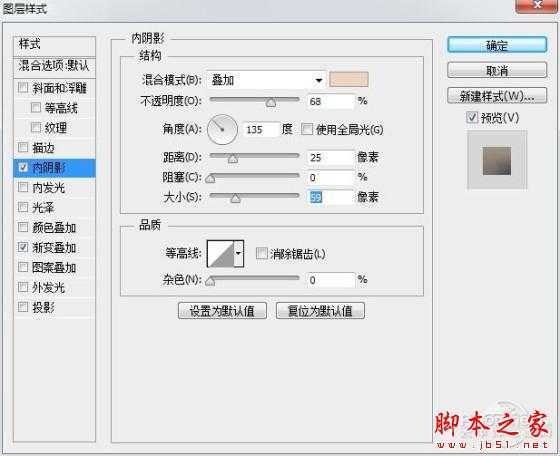This screenshot has width=560, height=456.
Task: Enable the 光泽 style checkbox
Action: [x=23, y=207]
